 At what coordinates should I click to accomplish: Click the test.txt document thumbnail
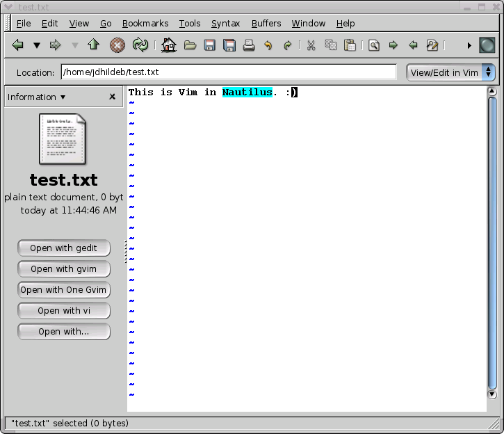[x=63, y=139]
